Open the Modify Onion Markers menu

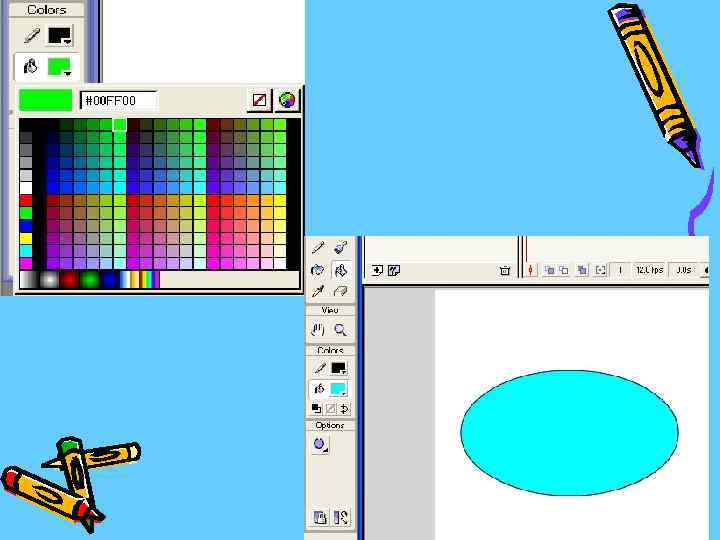600,270
